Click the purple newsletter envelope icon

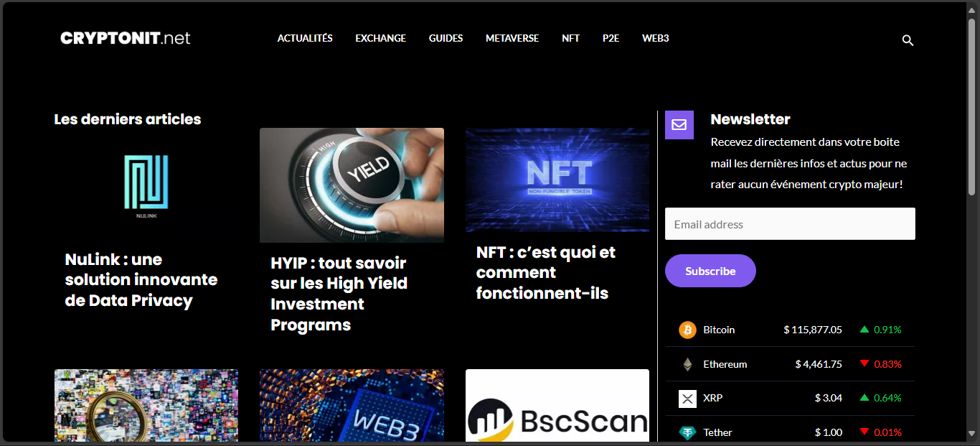679,125
